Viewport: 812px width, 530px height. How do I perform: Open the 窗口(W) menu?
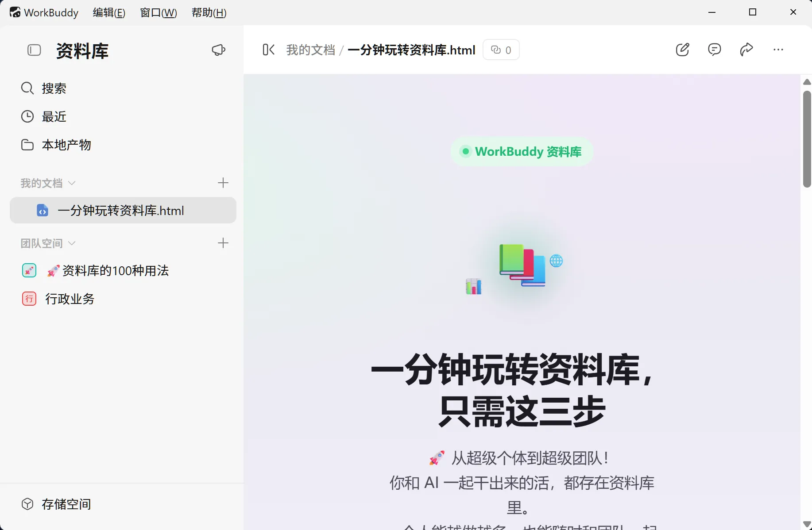159,13
